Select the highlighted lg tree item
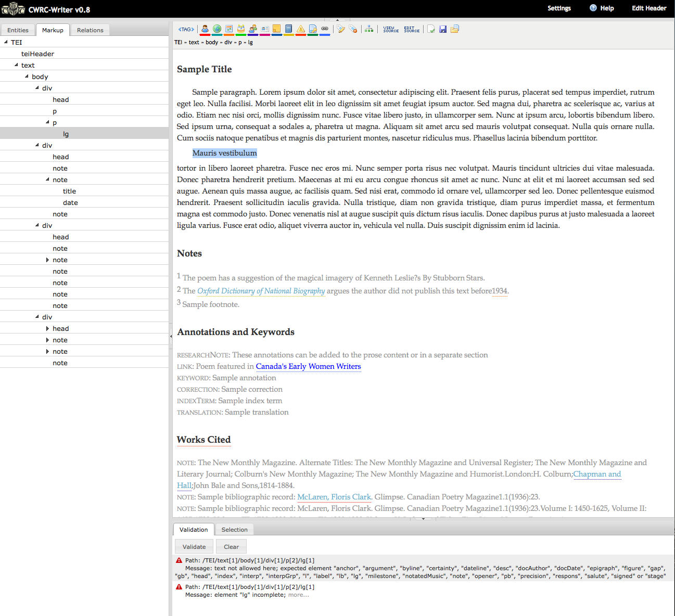The height and width of the screenshot is (616, 675). click(x=84, y=134)
